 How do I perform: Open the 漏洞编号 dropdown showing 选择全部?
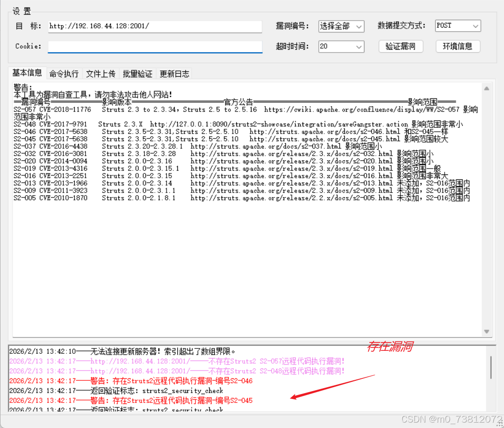pyautogui.click(x=341, y=27)
